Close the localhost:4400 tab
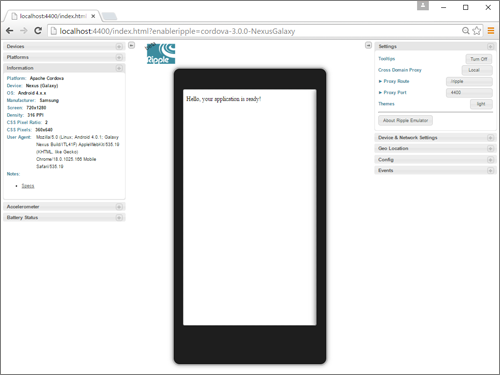The height and width of the screenshot is (375, 500). [x=93, y=16]
